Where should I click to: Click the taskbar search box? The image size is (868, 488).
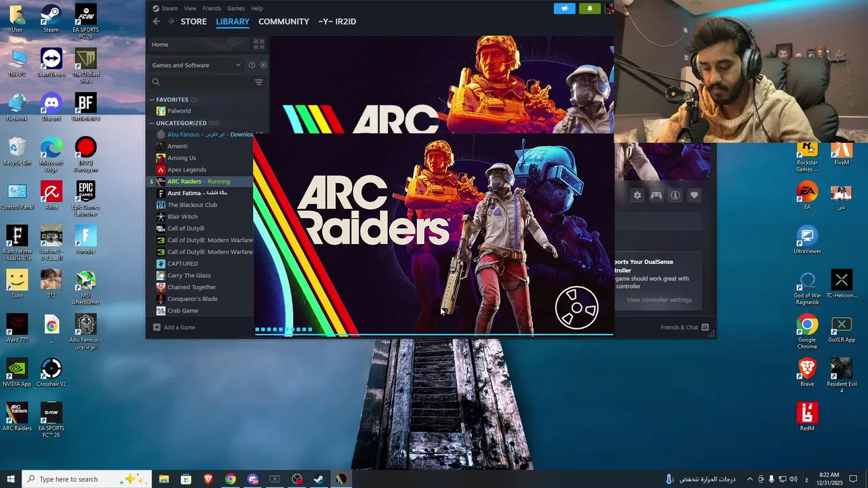pos(88,479)
